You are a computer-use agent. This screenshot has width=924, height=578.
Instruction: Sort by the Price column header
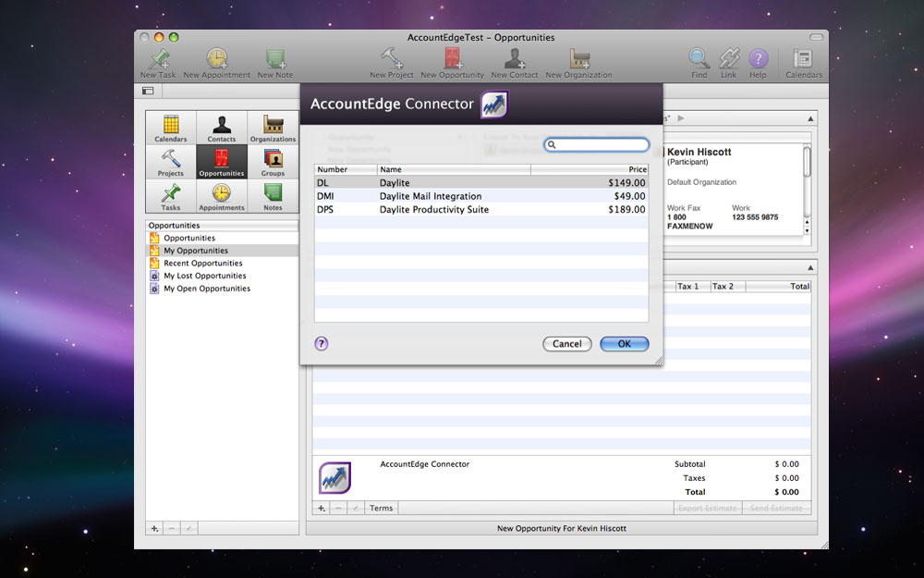point(590,169)
